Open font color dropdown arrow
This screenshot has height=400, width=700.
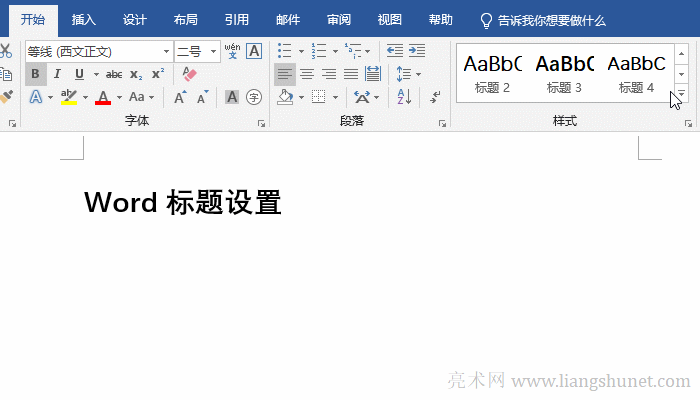point(119,97)
